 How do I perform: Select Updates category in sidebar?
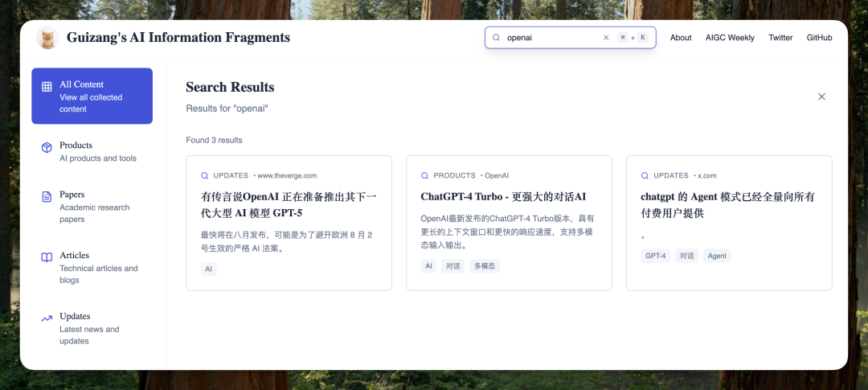point(92,329)
